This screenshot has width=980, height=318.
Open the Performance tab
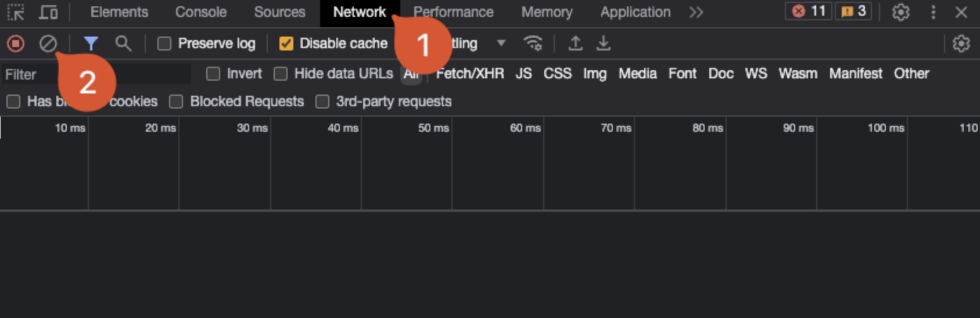tap(453, 12)
